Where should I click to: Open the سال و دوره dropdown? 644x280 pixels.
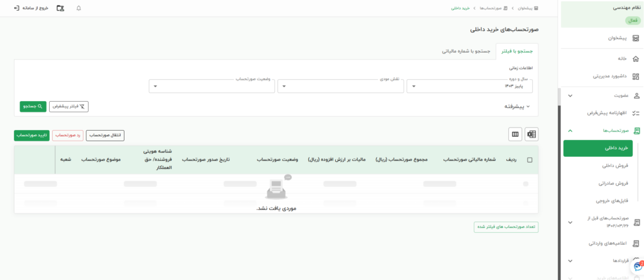[469, 86]
